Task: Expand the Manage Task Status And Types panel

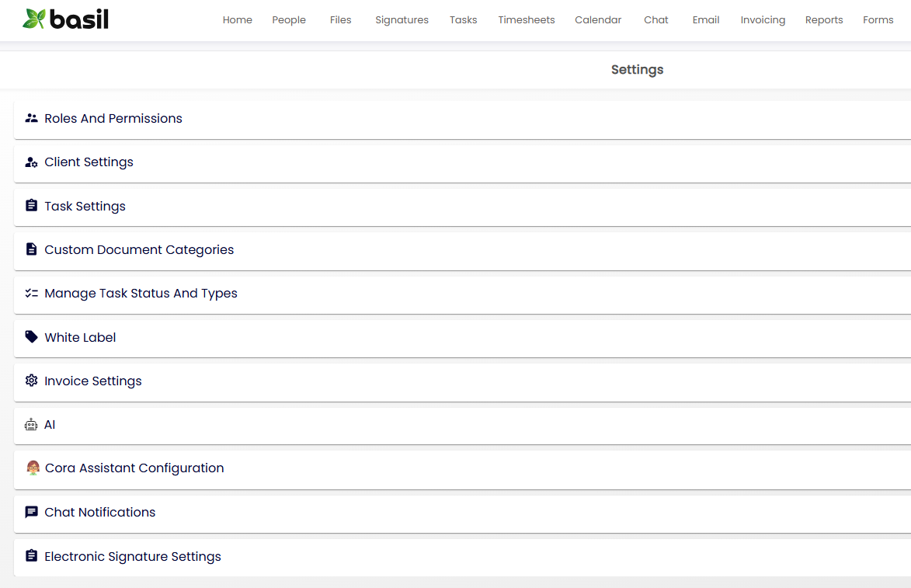Action: [141, 294]
